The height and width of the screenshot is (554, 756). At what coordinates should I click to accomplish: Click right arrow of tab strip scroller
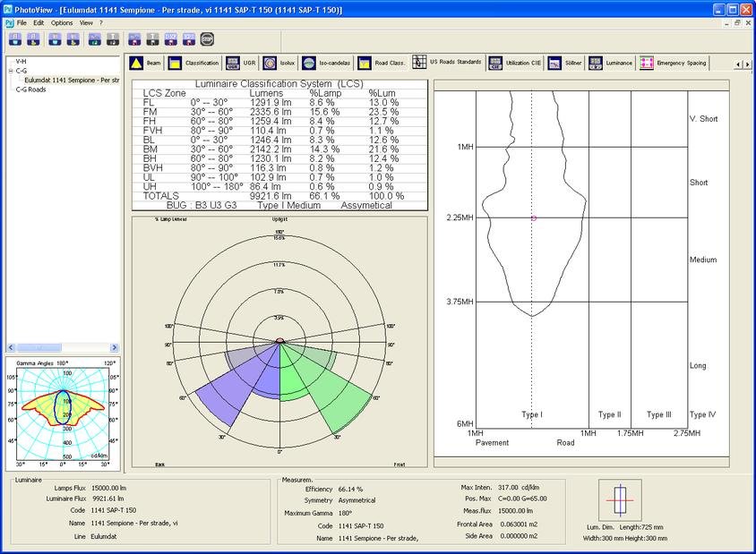[748, 64]
